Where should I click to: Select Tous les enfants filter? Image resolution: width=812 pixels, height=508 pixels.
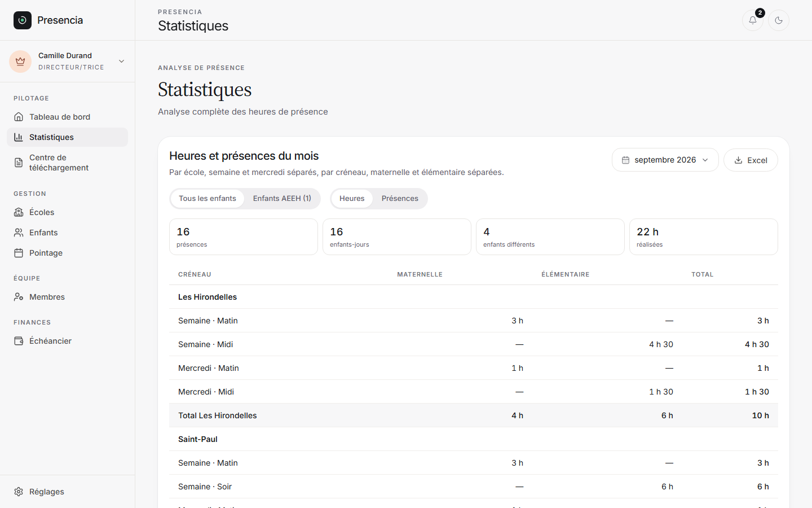pyautogui.click(x=208, y=199)
